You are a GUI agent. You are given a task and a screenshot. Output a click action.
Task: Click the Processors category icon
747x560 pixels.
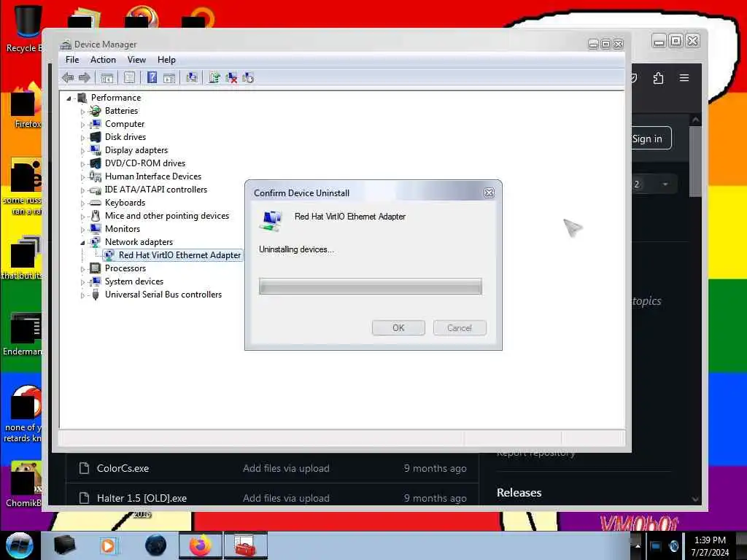pyautogui.click(x=96, y=268)
